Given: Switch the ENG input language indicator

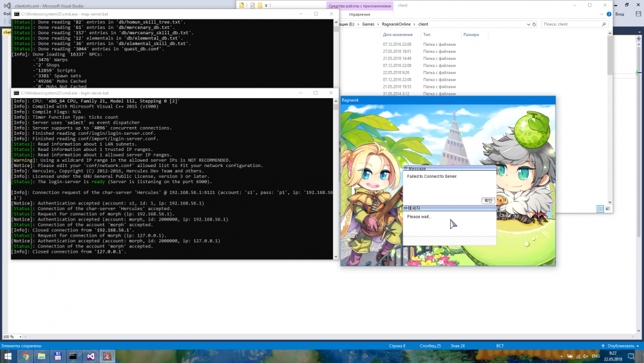Looking at the screenshot, I should tap(596, 357).
